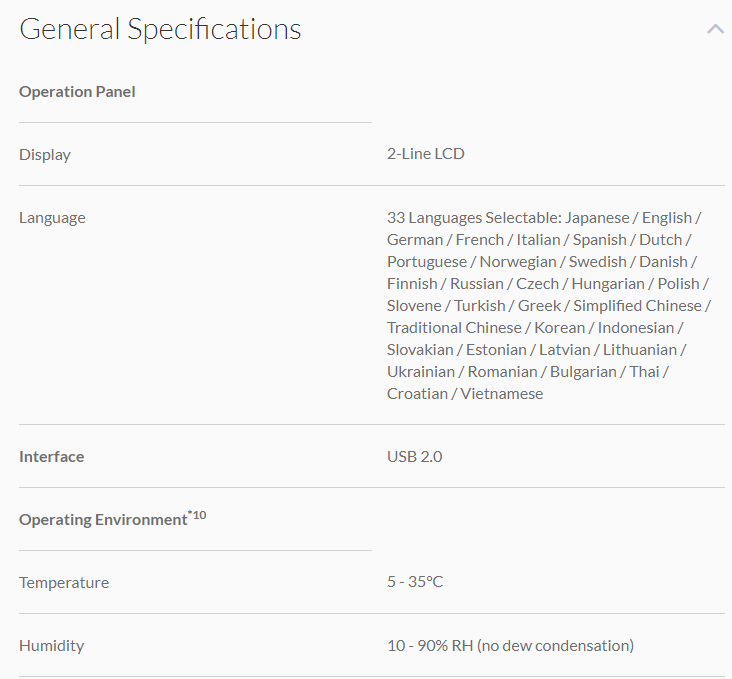Click the 33 Languages Selectable text
The image size is (732, 679).
473,218
